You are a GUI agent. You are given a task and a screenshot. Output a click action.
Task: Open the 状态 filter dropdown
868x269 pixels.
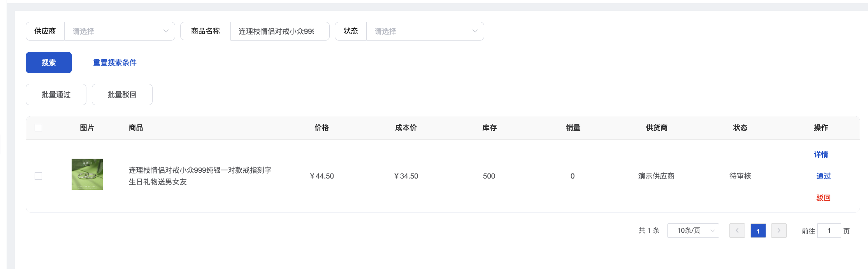coord(425,31)
